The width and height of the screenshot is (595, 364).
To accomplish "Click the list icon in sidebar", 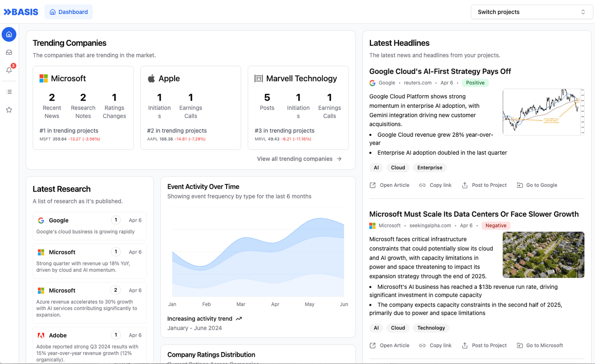I will pos(9,92).
